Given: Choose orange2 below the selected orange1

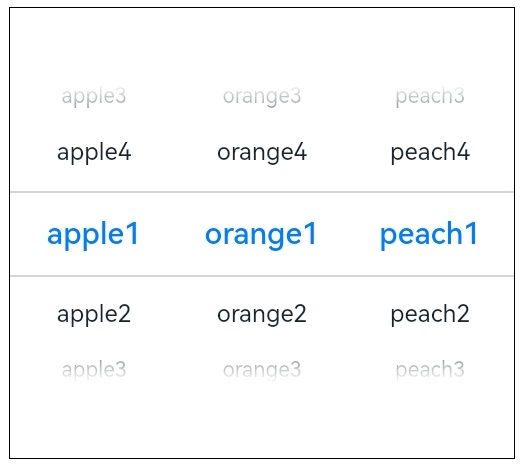Looking at the screenshot, I should [262, 314].
